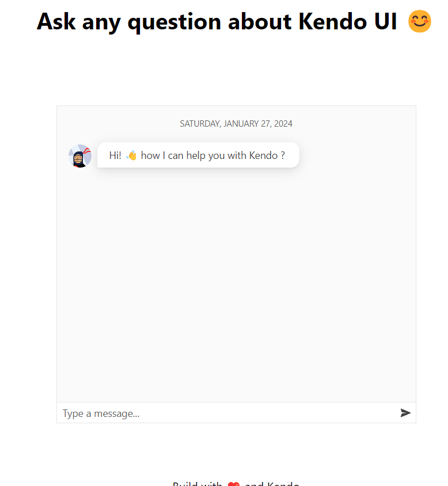Click the smiling emoji in the page title
Screen dimensions: 448x486
point(420,21)
